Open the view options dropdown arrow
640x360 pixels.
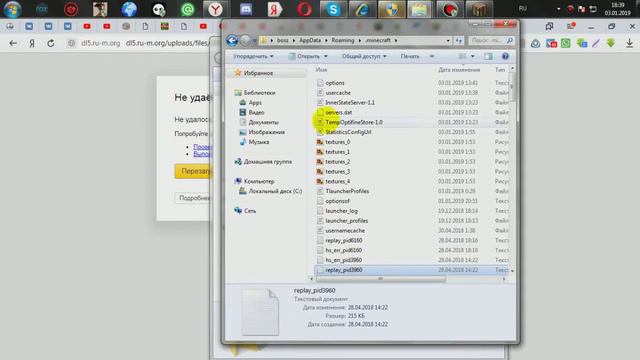(x=473, y=56)
